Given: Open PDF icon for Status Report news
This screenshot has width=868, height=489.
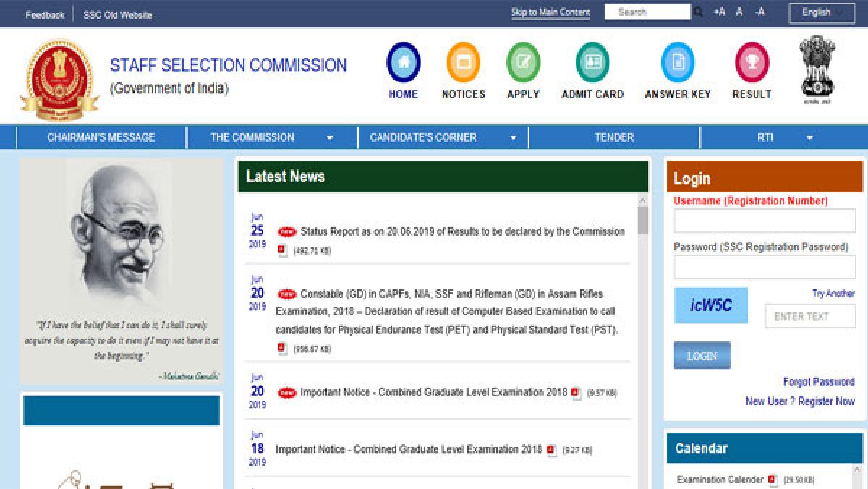Looking at the screenshot, I should point(283,250).
